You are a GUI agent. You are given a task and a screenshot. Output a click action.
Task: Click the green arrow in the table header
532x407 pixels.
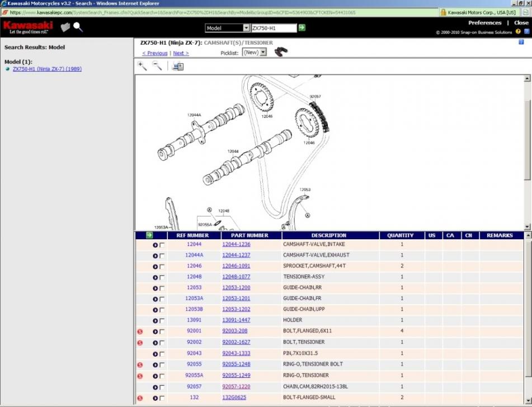click(149, 235)
